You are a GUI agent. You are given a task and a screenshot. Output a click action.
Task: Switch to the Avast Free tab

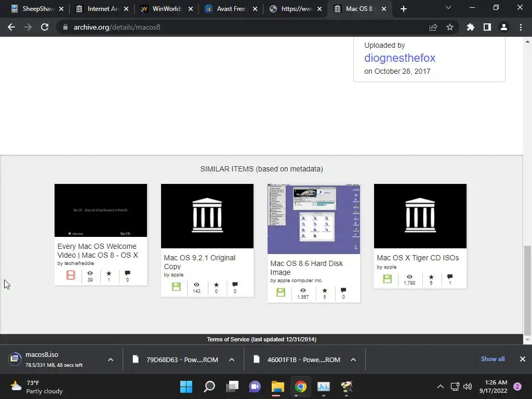tap(227, 9)
